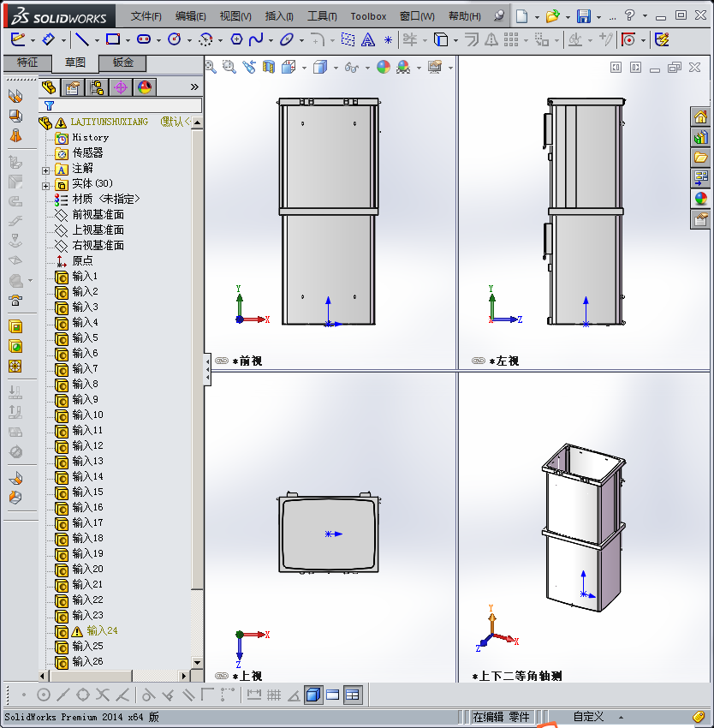Click the Section View icon
The width and height of the screenshot is (714, 728).
[269, 68]
